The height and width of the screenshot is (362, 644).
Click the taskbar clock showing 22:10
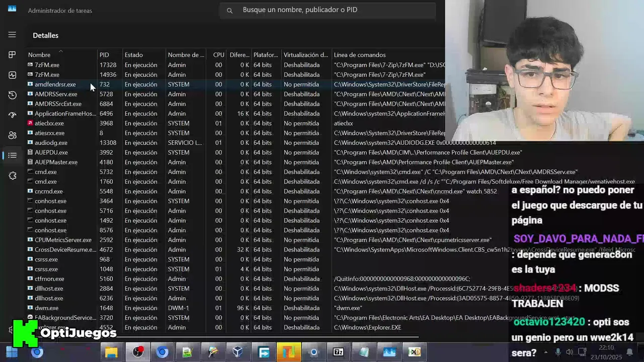coord(606,347)
